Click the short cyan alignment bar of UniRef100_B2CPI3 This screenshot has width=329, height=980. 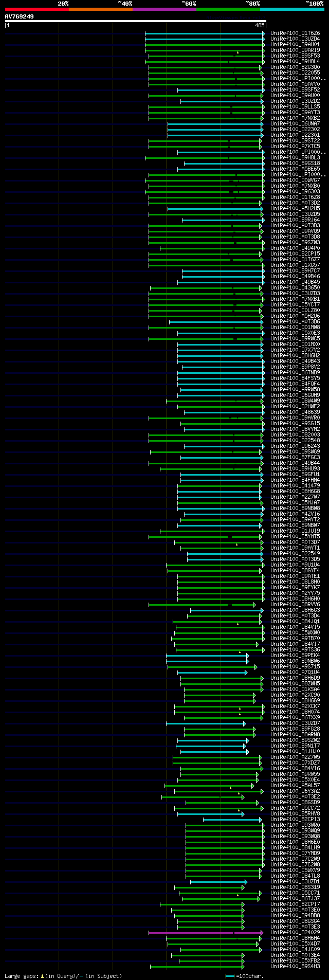[232, 820]
